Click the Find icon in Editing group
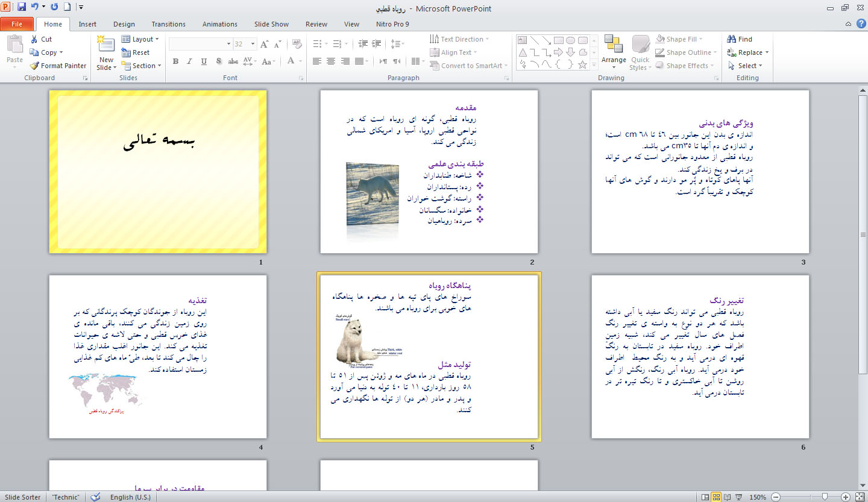The image size is (868, 502). pyautogui.click(x=732, y=39)
